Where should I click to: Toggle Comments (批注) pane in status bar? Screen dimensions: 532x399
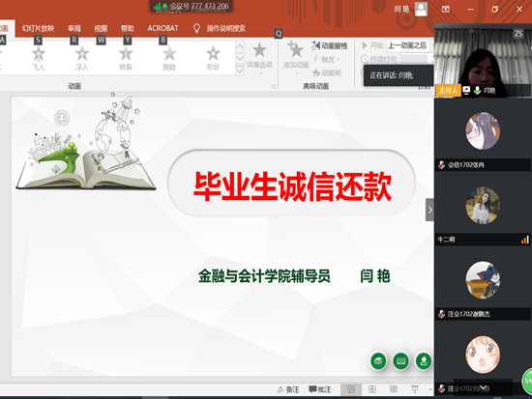point(319,389)
